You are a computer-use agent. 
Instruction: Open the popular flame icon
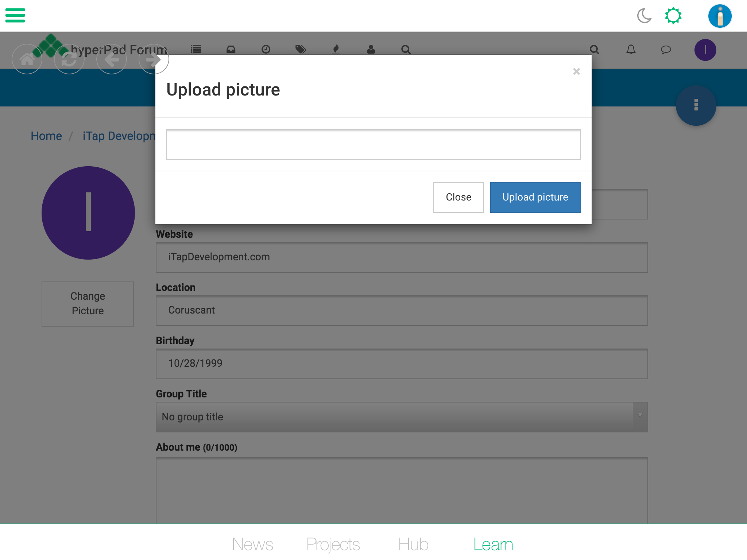[336, 49]
